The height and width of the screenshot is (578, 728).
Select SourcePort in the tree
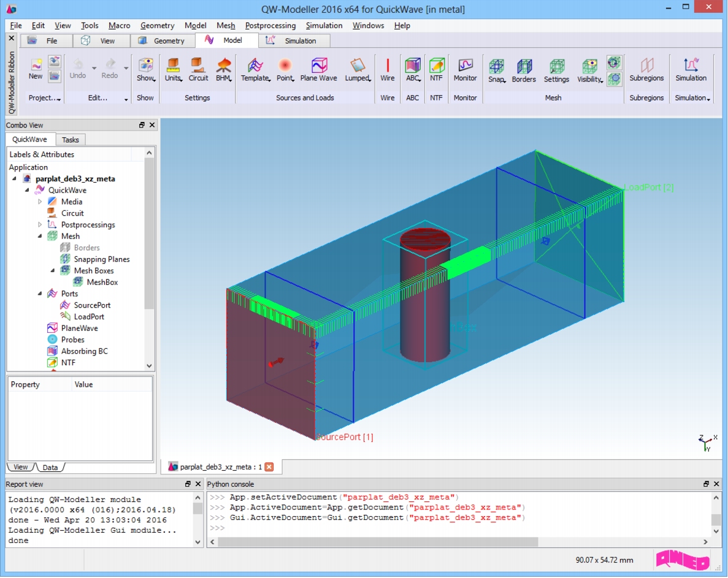pos(92,305)
